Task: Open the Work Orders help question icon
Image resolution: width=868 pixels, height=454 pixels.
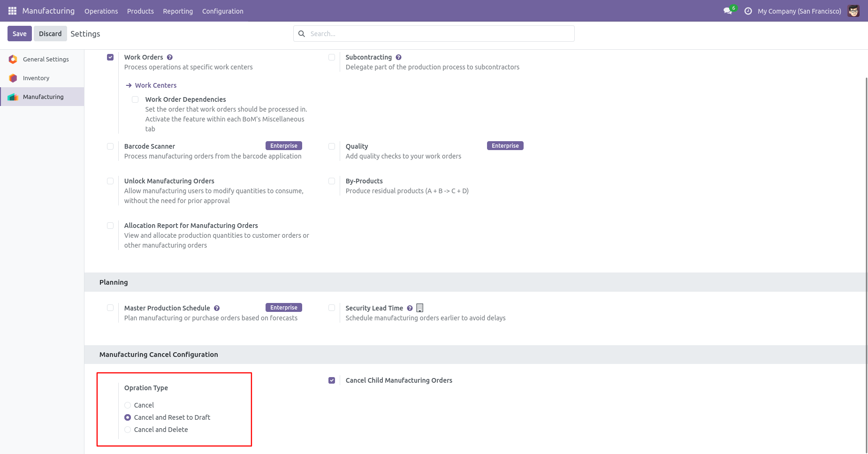Action: point(170,57)
